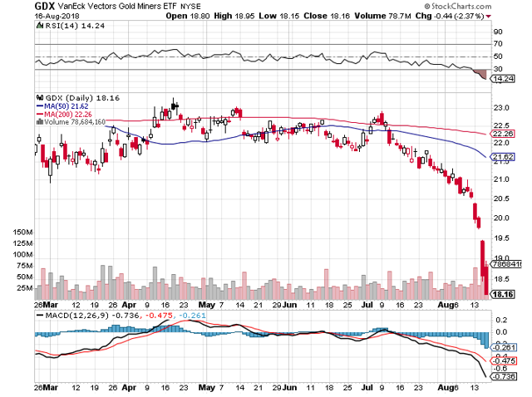
Task: Click the -0.736 tag on the MACD axis
Action: (504, 376)
